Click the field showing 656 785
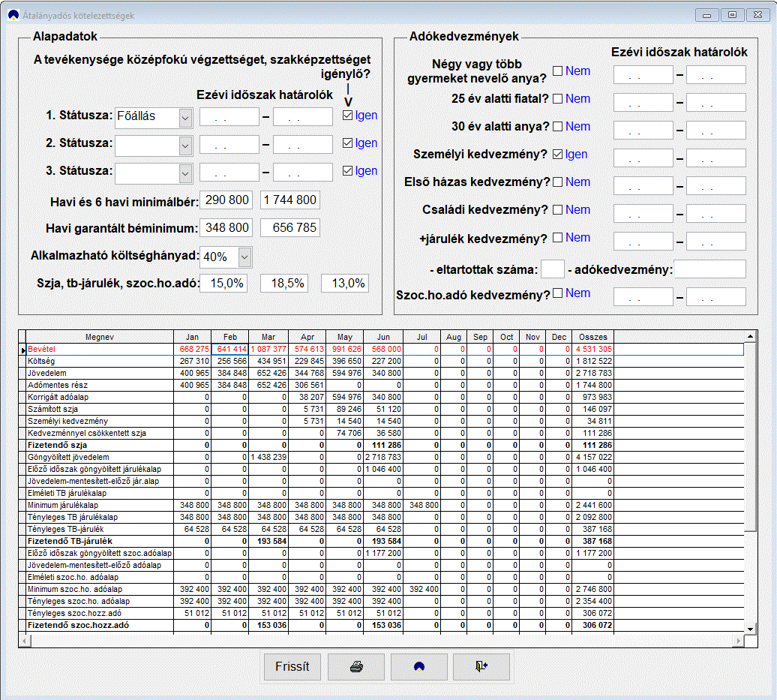 tap(290, 227)
